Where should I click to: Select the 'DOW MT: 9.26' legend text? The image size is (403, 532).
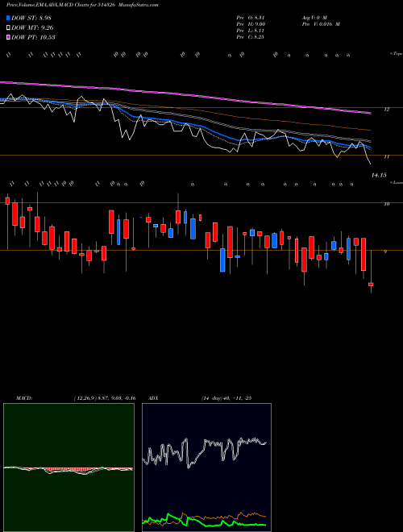(x=32, y=28)
